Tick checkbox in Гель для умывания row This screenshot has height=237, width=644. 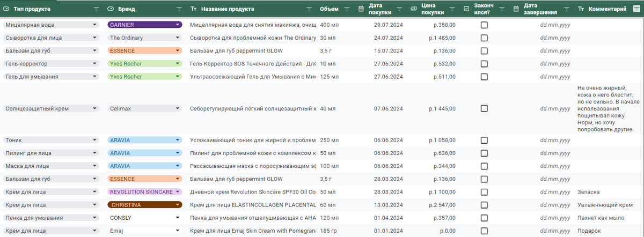pos(484,76)
